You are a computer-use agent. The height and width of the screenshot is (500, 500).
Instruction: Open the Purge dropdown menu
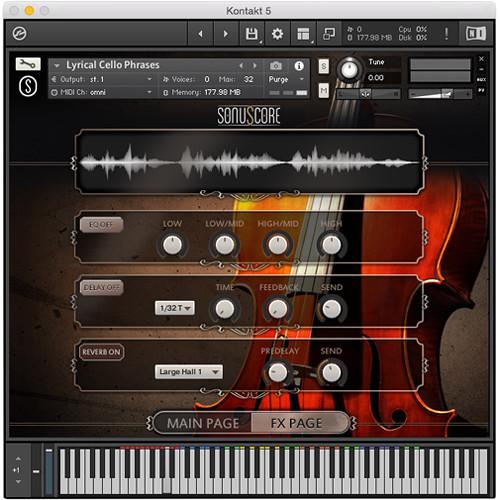click(286, 79)
